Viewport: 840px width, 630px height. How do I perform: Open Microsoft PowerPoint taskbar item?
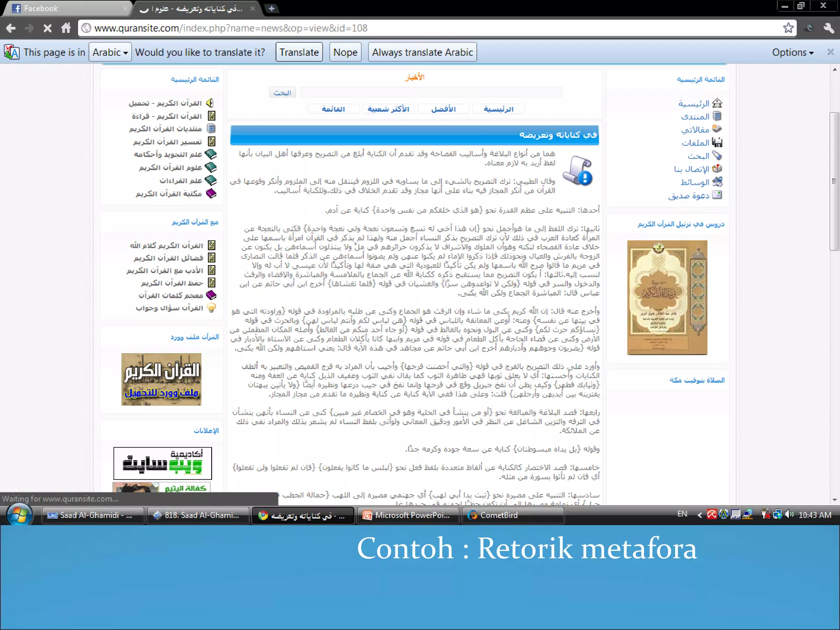click(x=408, y=515)
